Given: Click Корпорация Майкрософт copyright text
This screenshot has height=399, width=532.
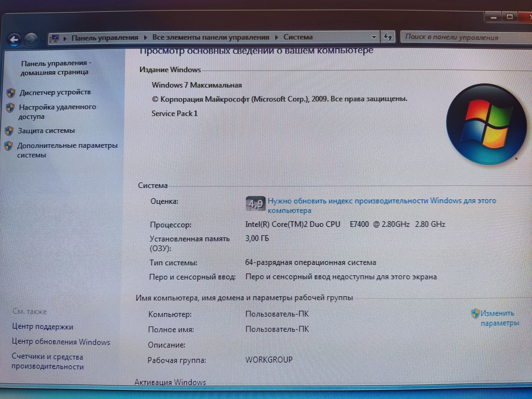Looking at the screenshot, I should point(280,99).
